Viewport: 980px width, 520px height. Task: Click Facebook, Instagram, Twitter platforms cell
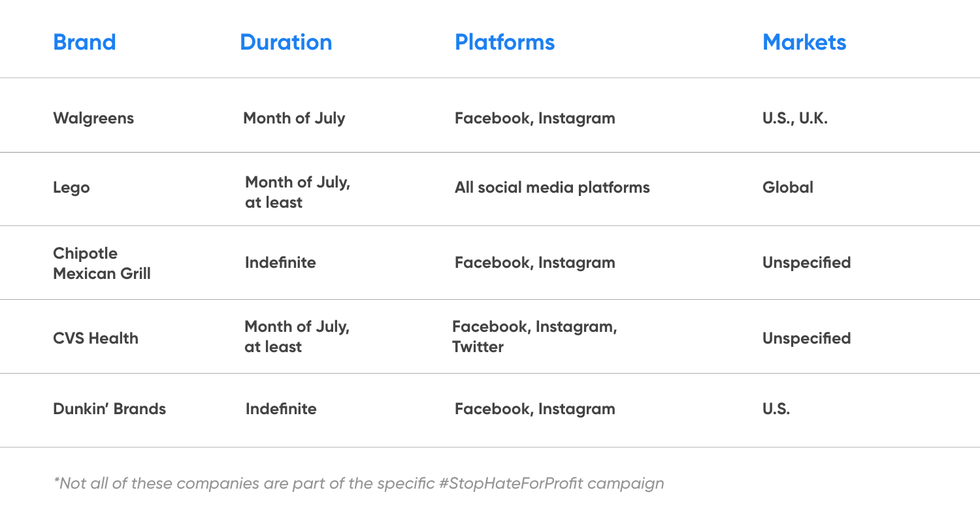point(534,337)
